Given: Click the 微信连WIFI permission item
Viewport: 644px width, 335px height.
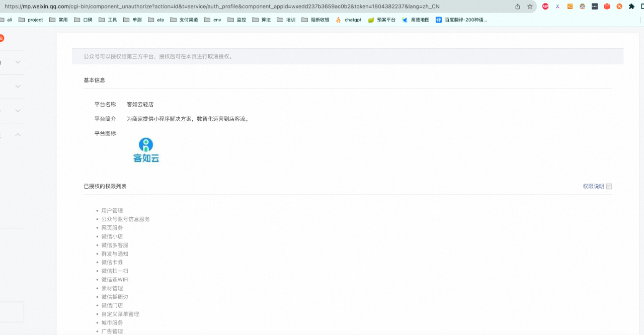Looking at the screenshot, I should pyautogui.click(x=115, y=280).
